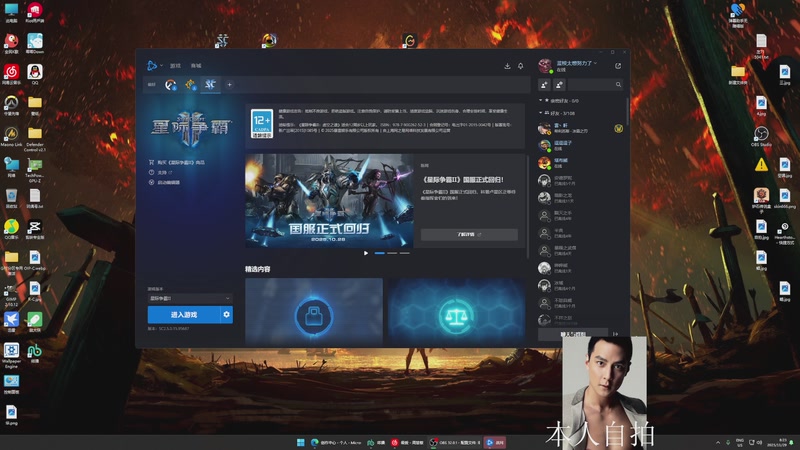Open the game version dropdown
Image resolution: width=800 pixels, height=450 pixels.
click(x=190, y=298)
